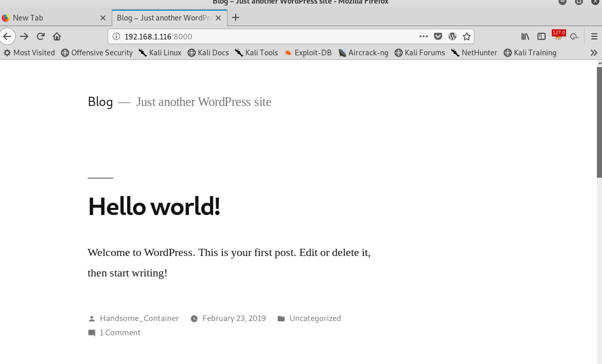
Task: Open the proxy extension showing 127.0
Action: click(x=558, y=35)
